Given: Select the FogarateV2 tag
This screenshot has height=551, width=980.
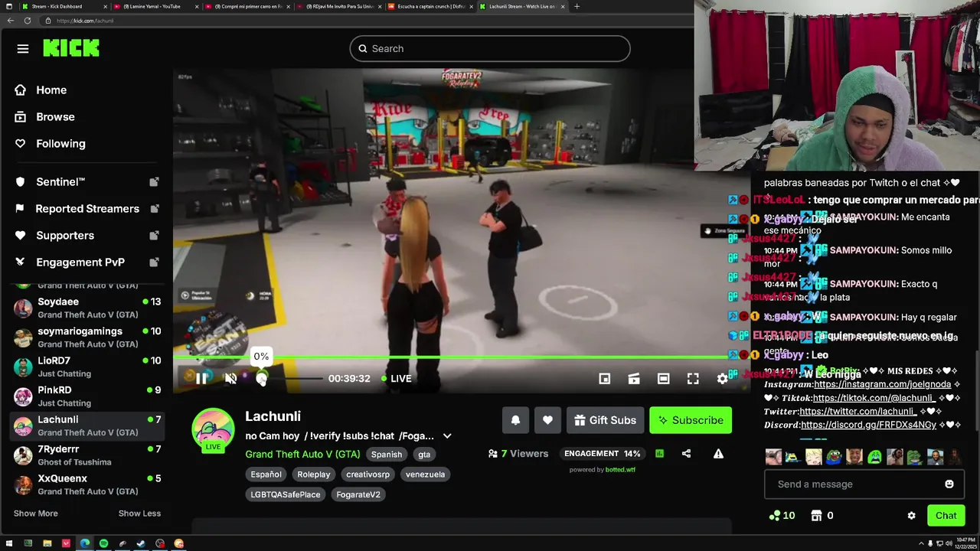Looking at the screenshot, I should 358,494.
